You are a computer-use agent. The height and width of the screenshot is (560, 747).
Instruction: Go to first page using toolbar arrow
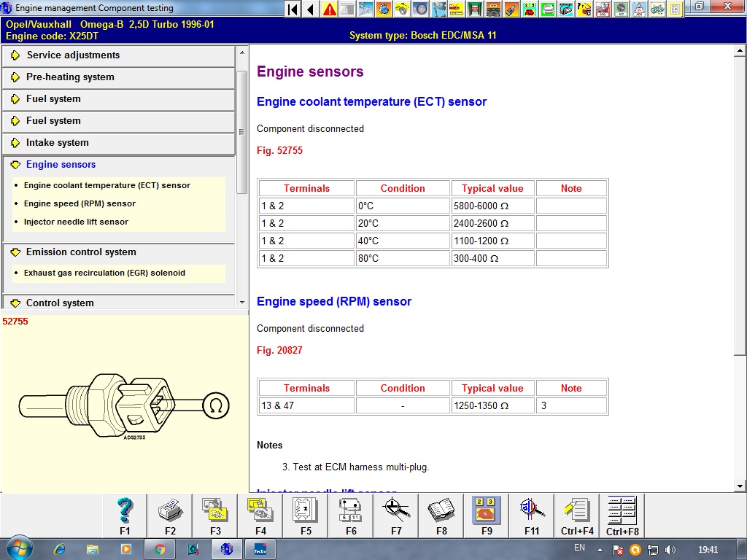click(293, 9)
